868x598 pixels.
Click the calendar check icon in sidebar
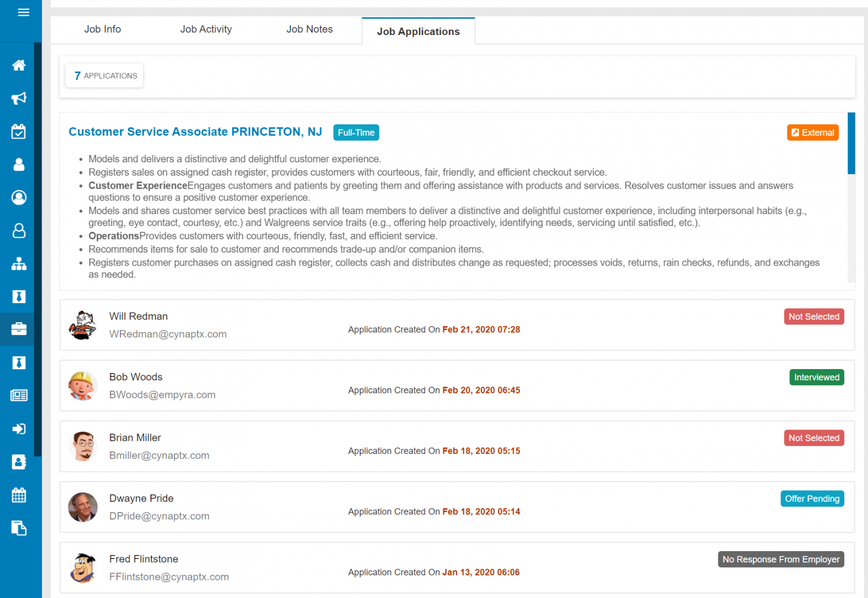[19, 132]
